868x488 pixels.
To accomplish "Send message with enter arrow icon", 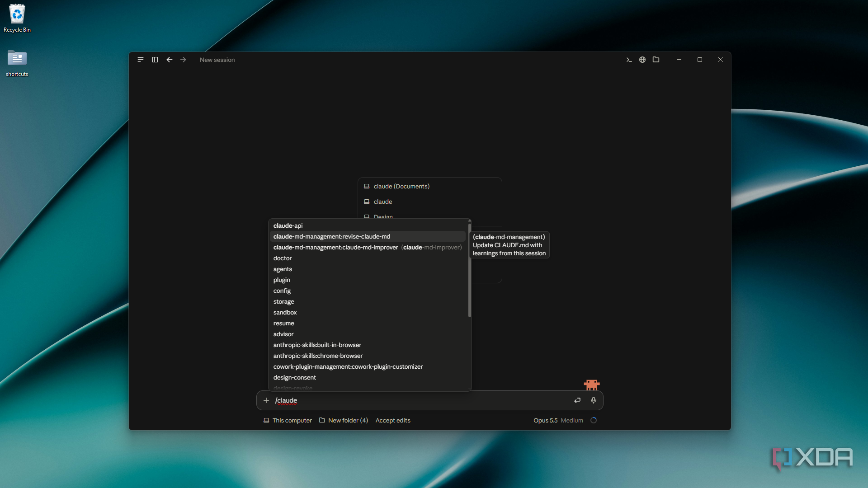I will 577,400.
